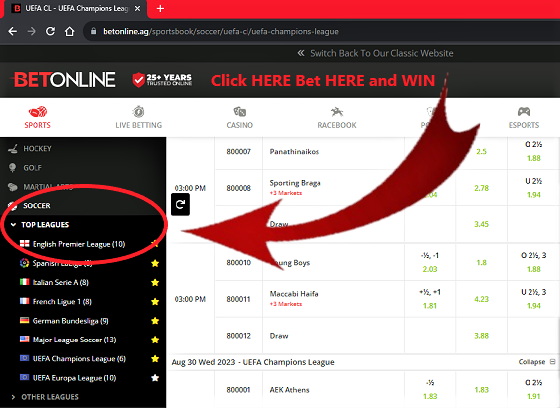Click the Italy flag beside Serie A
Screen dimensions: 560x408
[x=24, y=282]
